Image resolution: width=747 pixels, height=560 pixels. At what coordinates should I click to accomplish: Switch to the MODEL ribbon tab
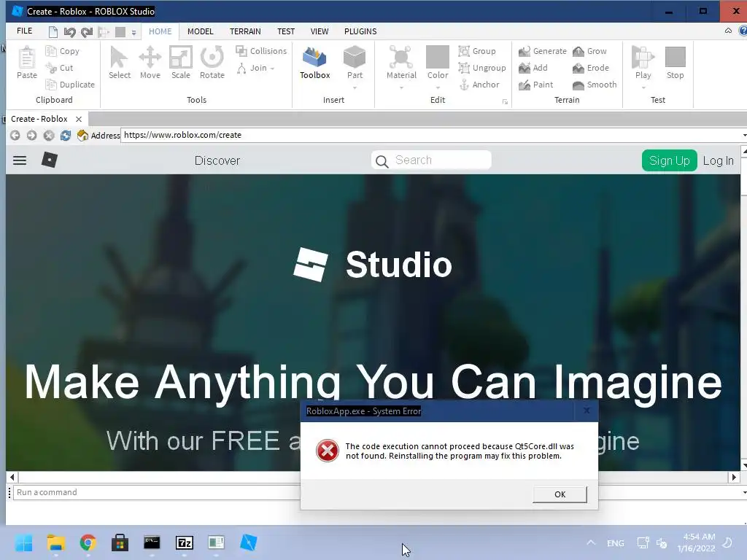click(x=200, y=31)
